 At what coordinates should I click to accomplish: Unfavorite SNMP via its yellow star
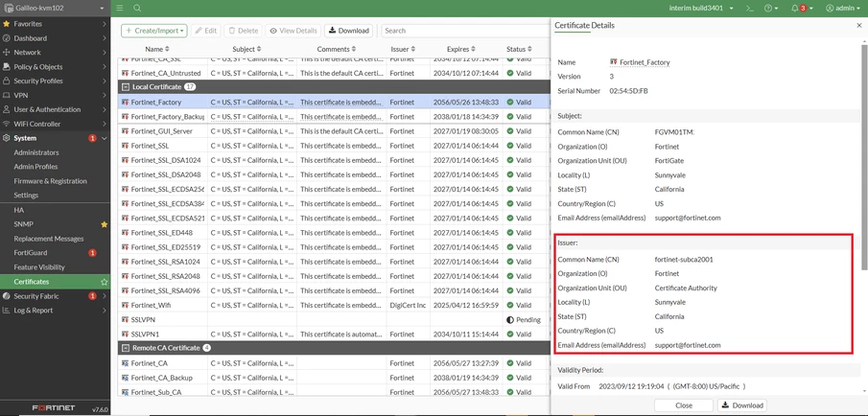pos(105,224)
